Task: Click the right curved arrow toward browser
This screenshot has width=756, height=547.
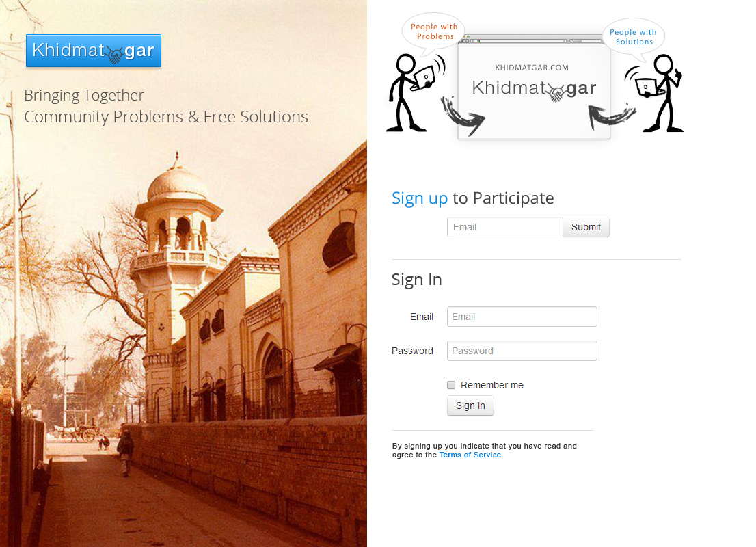Action: (x=611, y=116)
